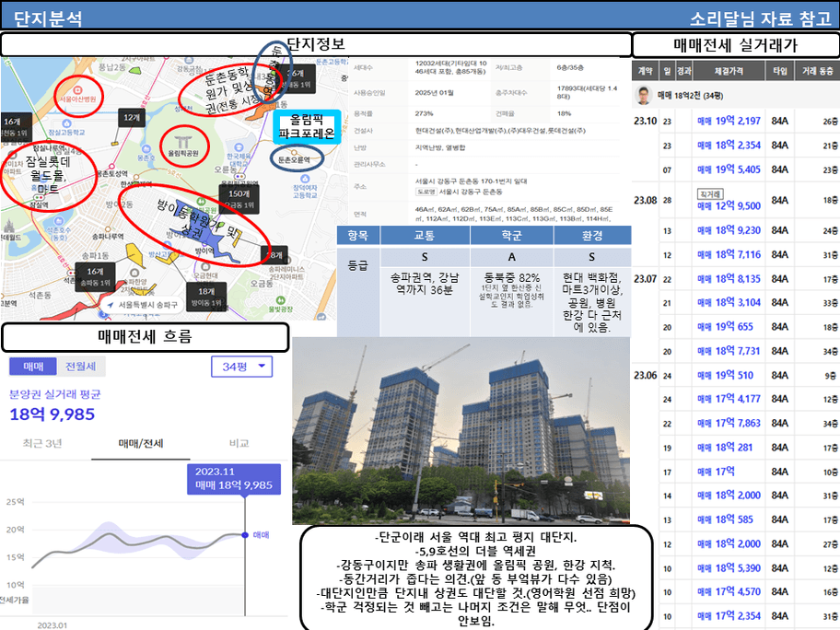
Task: Click the 매매 18억 281 price
Action: tap(725, 448)
